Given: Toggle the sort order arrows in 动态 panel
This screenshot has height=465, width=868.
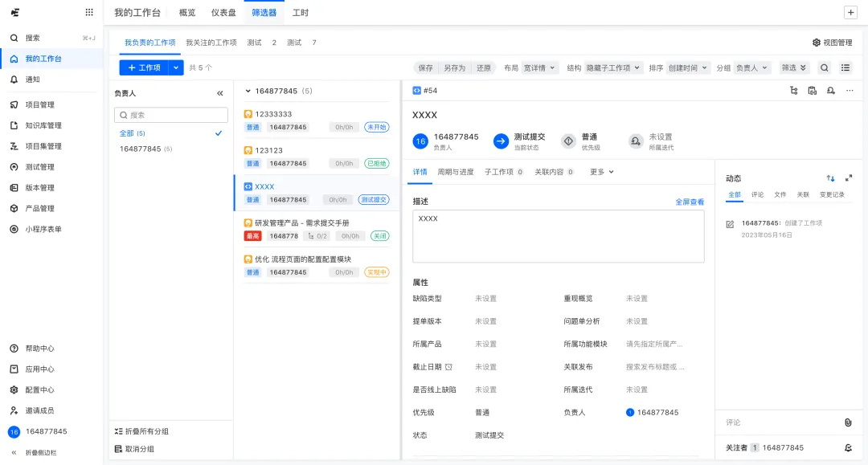Looking at the screenshot, I should coord(830,178).
